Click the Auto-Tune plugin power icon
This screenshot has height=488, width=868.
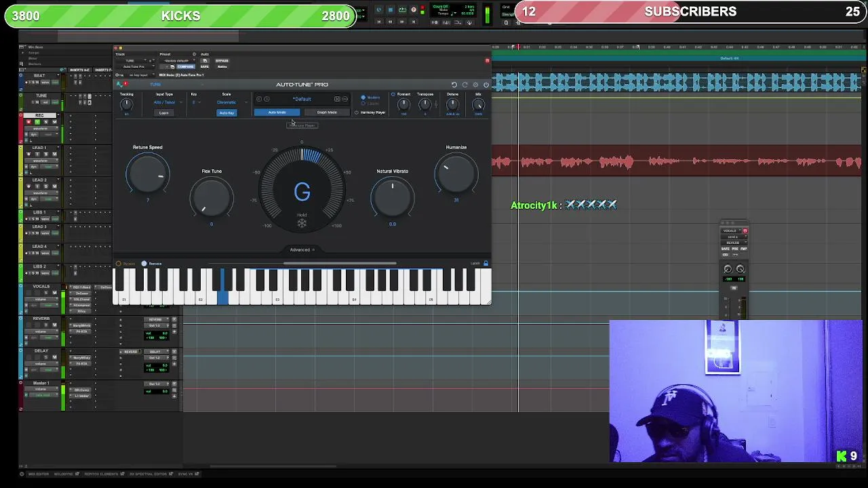486,85
